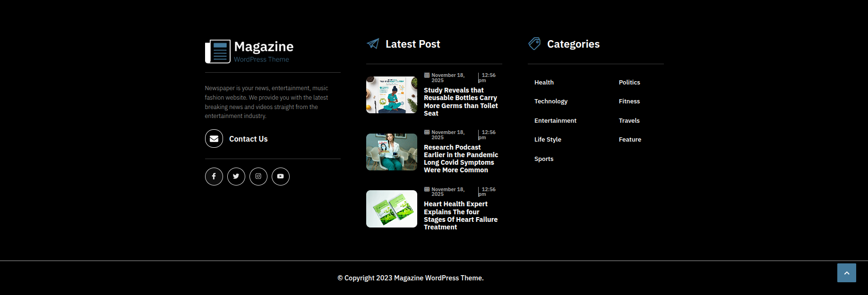868x295 pixels.
Task: Click the tag icon beside Categories
Action: pos(534,44)
